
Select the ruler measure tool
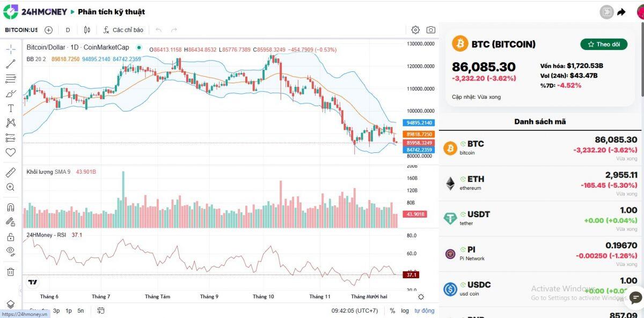(x=10, y=173)
